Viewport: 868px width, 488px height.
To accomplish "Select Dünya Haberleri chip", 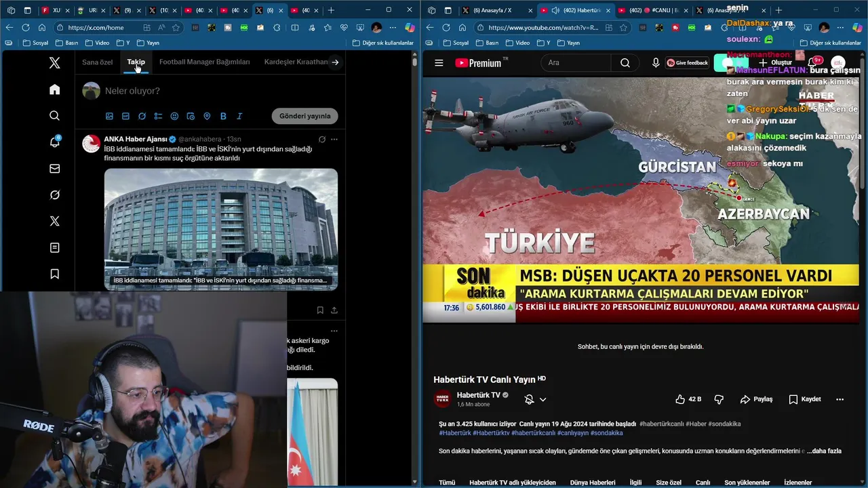I will pyautogui.click(x=593, y=483).
